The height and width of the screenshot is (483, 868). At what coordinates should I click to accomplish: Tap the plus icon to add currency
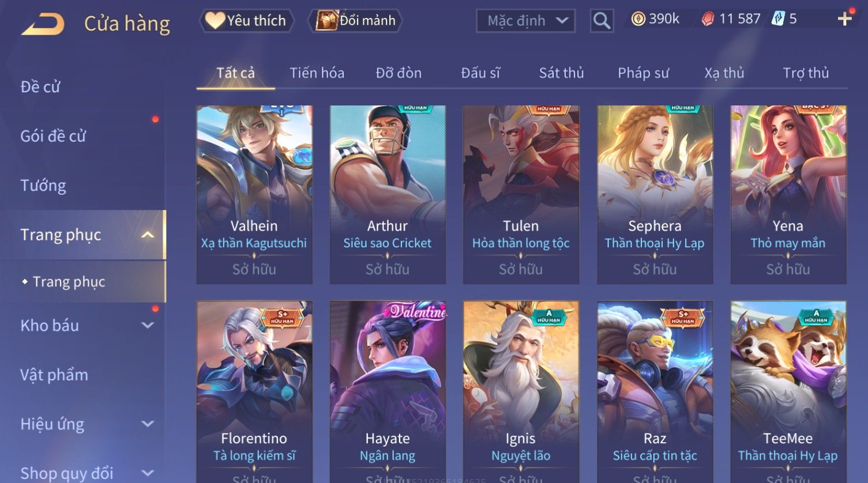point(844,19)
